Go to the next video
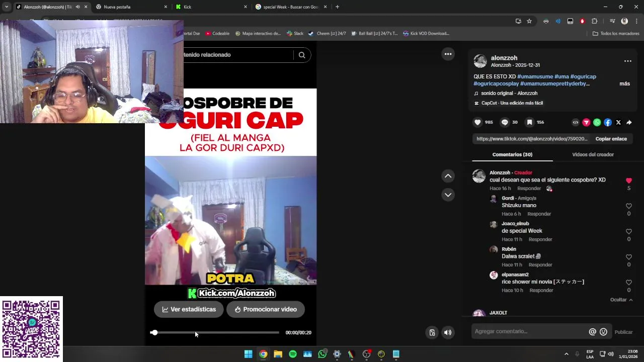This screenshot has width=644, height=362. (x=448, y=195)
